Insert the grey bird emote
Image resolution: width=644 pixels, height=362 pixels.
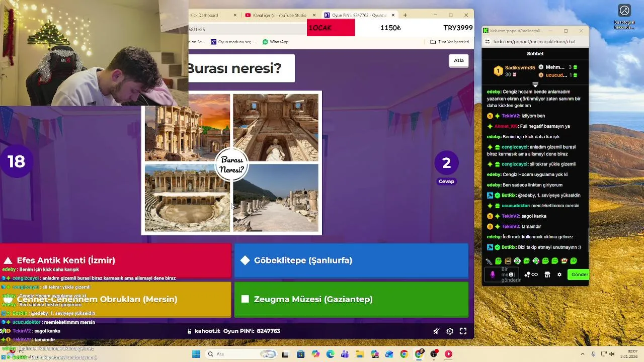tap(489, 261)
